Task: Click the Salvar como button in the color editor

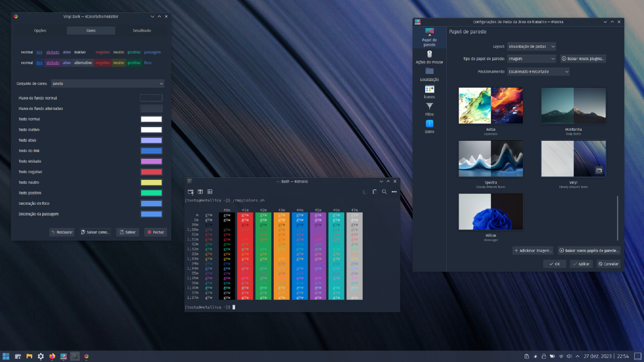Action: (x=95, y=232)
